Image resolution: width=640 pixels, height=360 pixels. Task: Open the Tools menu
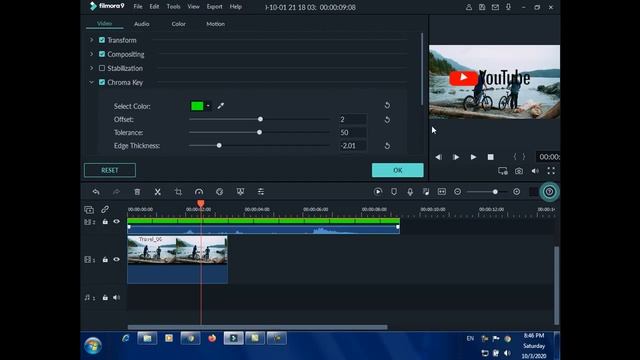coord(173,7)
